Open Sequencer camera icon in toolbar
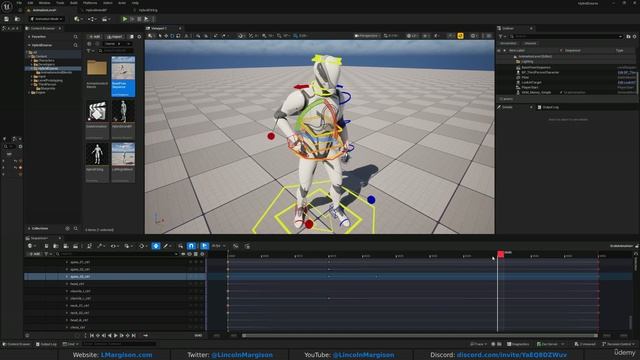640x360 pixels. 66,246
